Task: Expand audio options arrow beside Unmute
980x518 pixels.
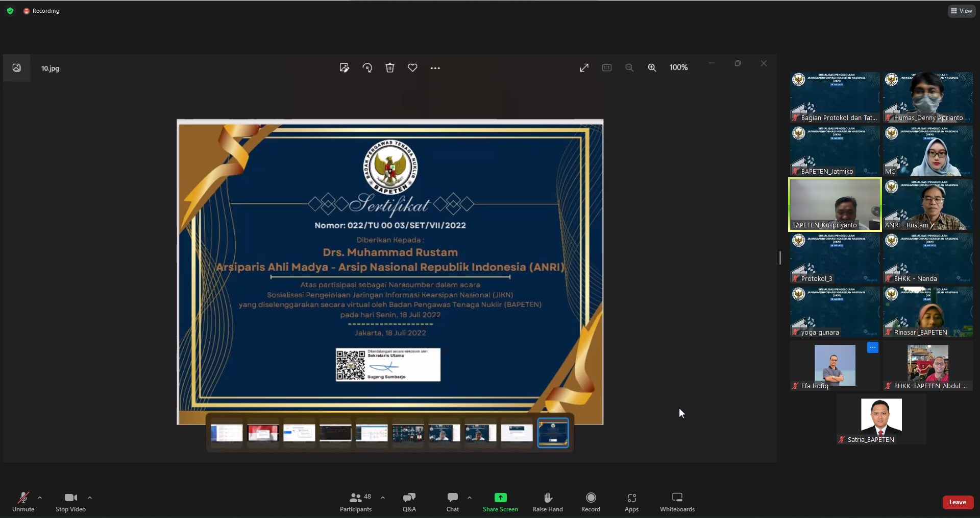Action: pos(40,498)
